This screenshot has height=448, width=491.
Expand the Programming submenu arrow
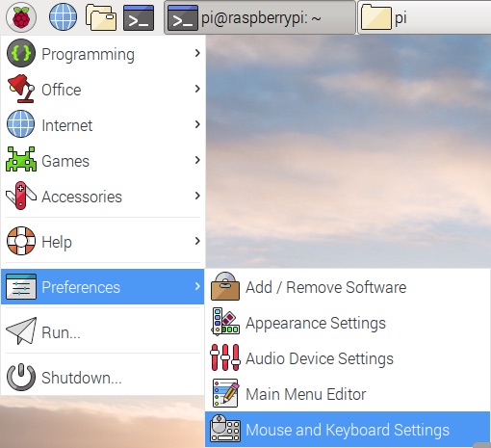(197, 53)
